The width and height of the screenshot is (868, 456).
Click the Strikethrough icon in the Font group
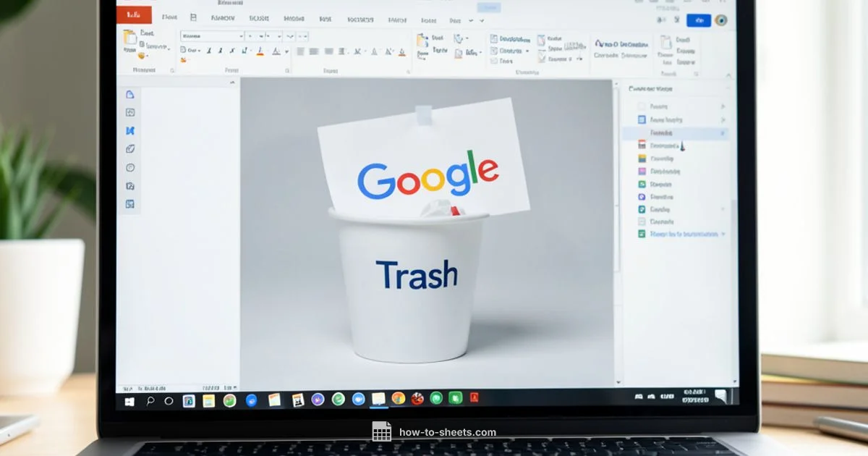coord(232,51)
